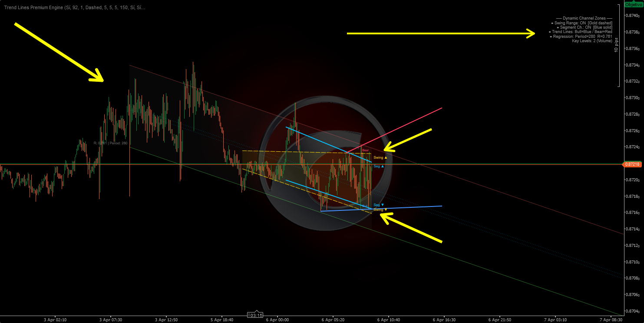Click the 03:15 time marker on time axis
Viewport: 644px width, 323px height.
[255, 315]
